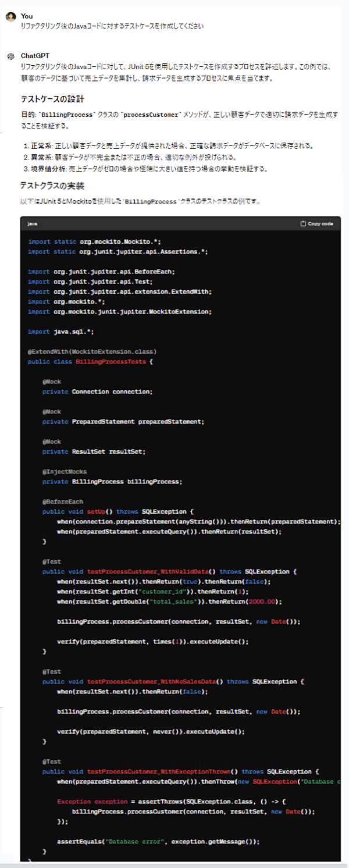Click the thenThrow(new SQLException line
Viewport: 349px width, 868px height.
[198, 781]
